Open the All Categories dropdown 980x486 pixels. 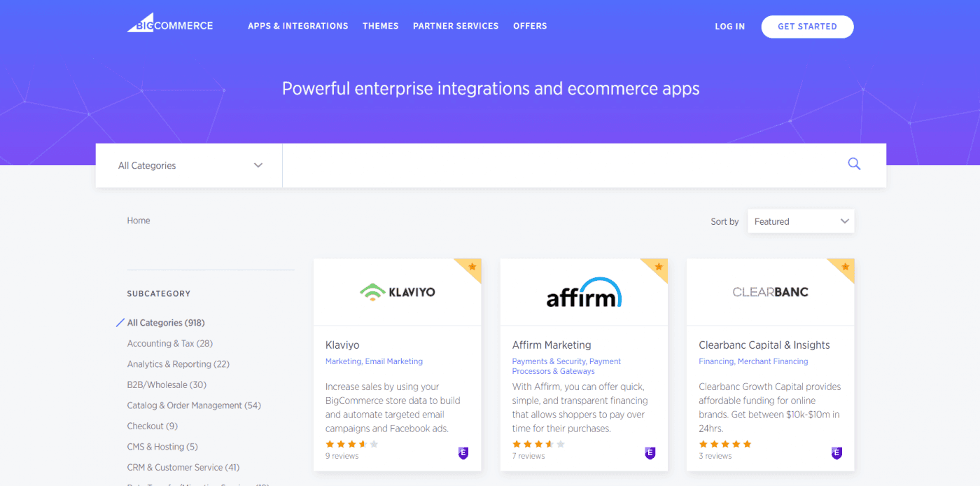tap(189, 165)
